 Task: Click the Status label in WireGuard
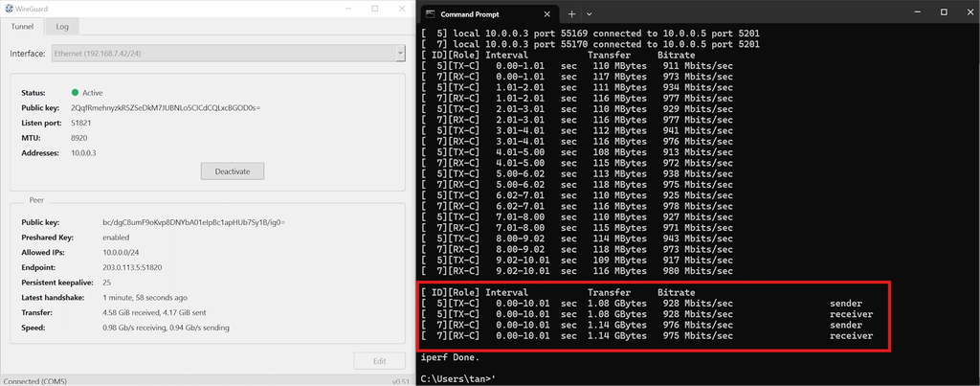point(33,93)
